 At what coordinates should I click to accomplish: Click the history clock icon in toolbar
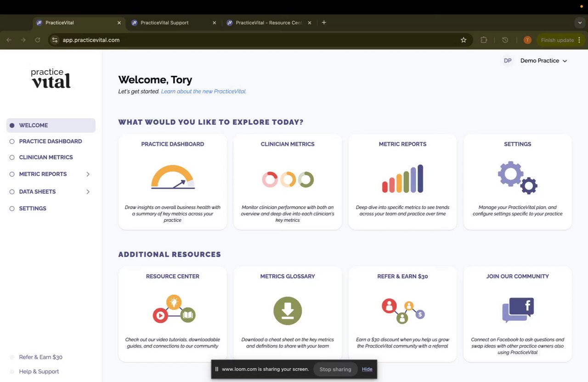(x=505, y=40)
